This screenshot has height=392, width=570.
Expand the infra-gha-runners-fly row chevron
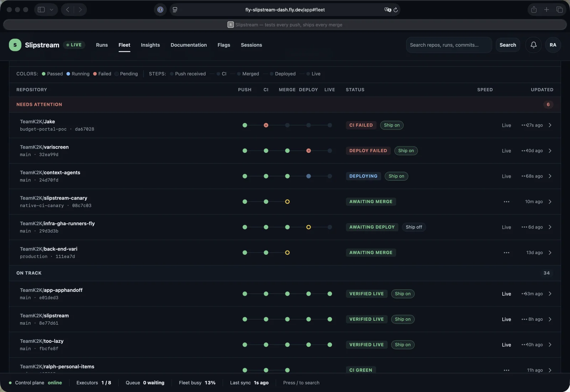coord(550,227)
